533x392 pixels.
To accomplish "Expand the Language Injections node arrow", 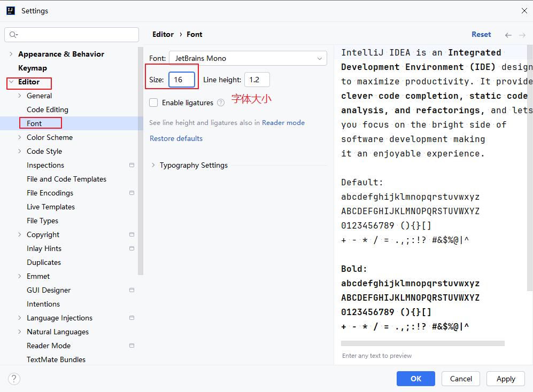I will [20, 318].
